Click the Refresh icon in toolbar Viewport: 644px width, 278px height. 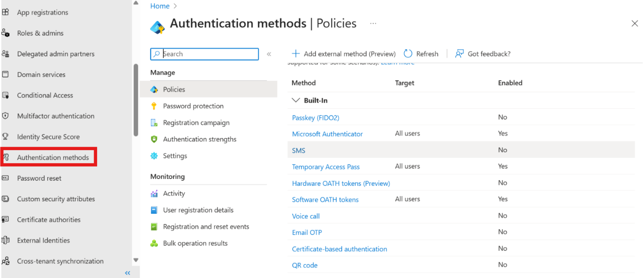point(408,54)
